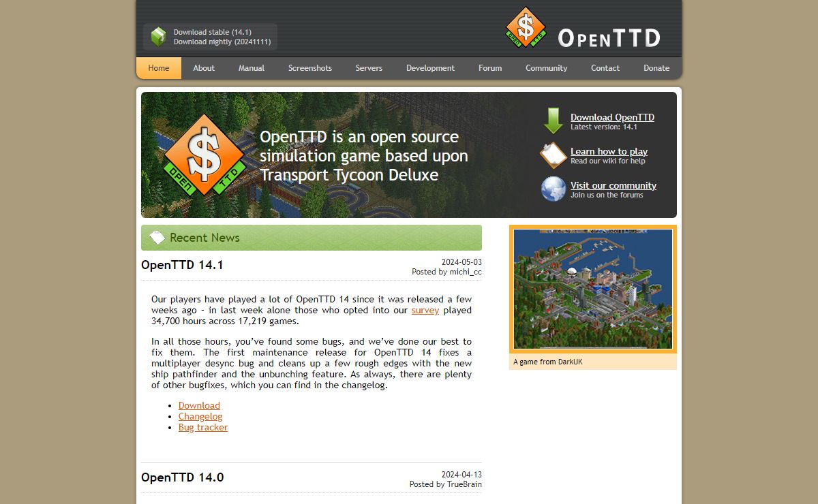Click Download nightly (20241111) link

point(222,42)
